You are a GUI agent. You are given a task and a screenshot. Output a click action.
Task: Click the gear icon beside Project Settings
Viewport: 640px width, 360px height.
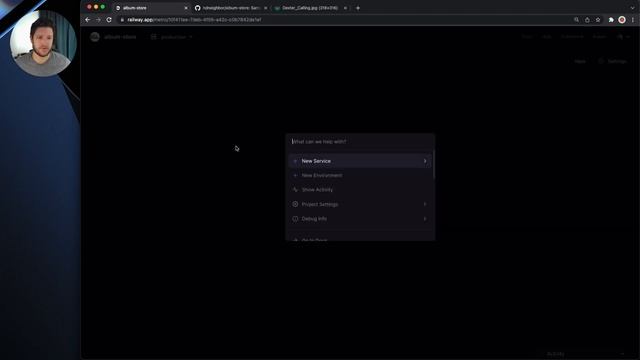[295, 204]
